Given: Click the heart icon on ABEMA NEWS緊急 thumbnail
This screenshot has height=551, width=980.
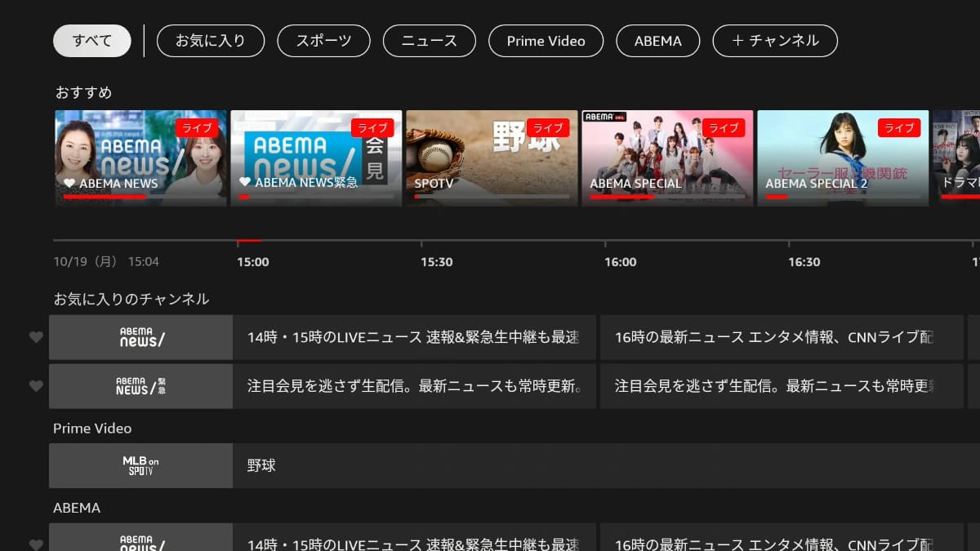Looking at the screenshot, I should coord(245,183).
